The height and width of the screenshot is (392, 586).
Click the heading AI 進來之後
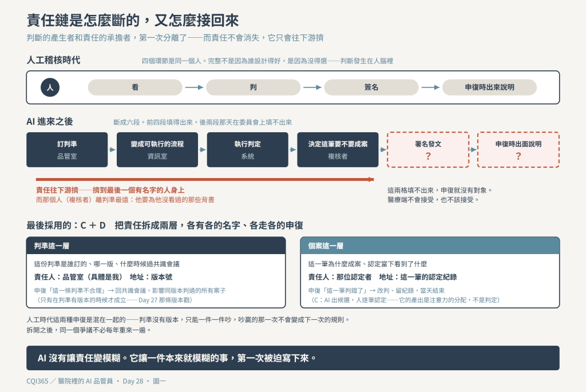click(x=50, y=121)
